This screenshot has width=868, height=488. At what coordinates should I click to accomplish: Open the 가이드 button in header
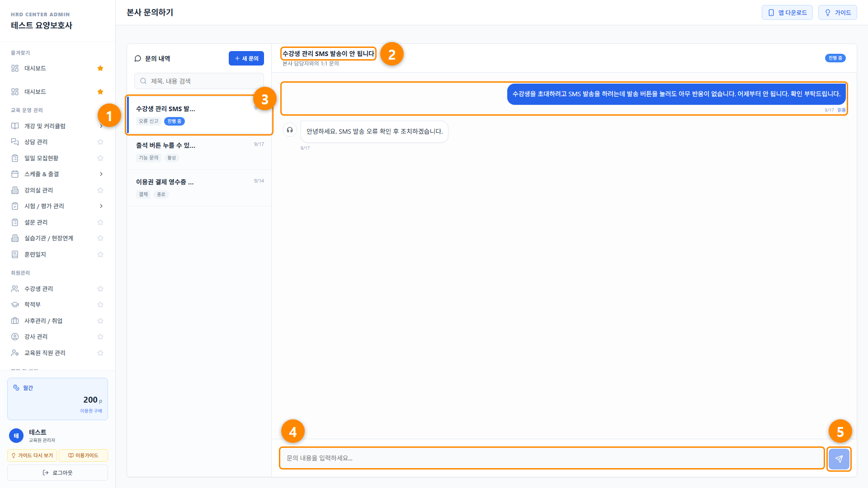837,13
